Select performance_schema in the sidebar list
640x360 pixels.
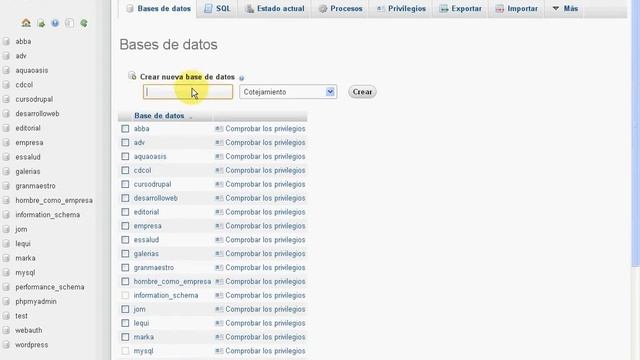(x=50, y=287)
